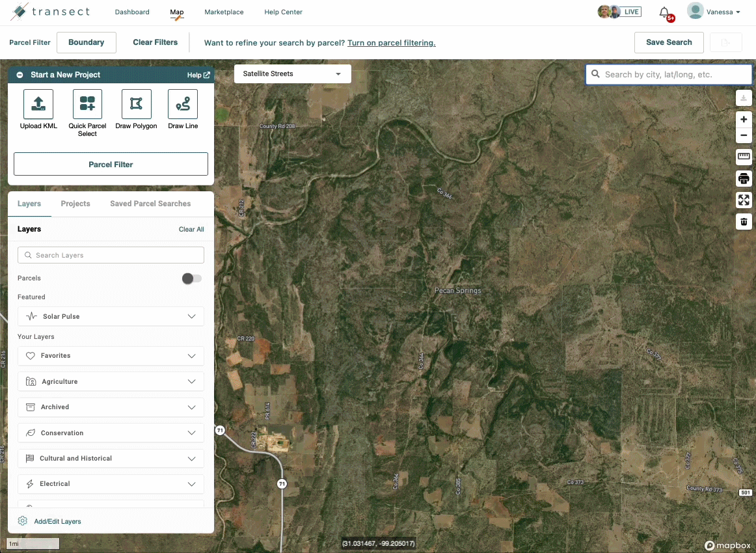The image size is (756, 553).
Task: Open notifications bell
Action: pyautogui.click(x=664, y=12)
